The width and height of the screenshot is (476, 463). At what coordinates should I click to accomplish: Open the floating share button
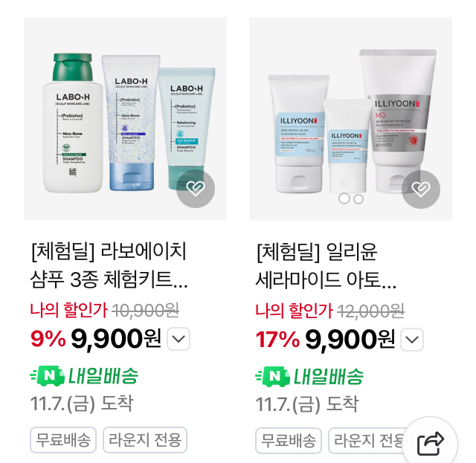(x=430, y=443)
